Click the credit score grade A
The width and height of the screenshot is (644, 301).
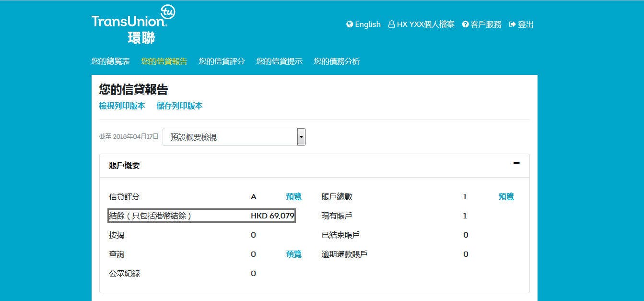254,197
